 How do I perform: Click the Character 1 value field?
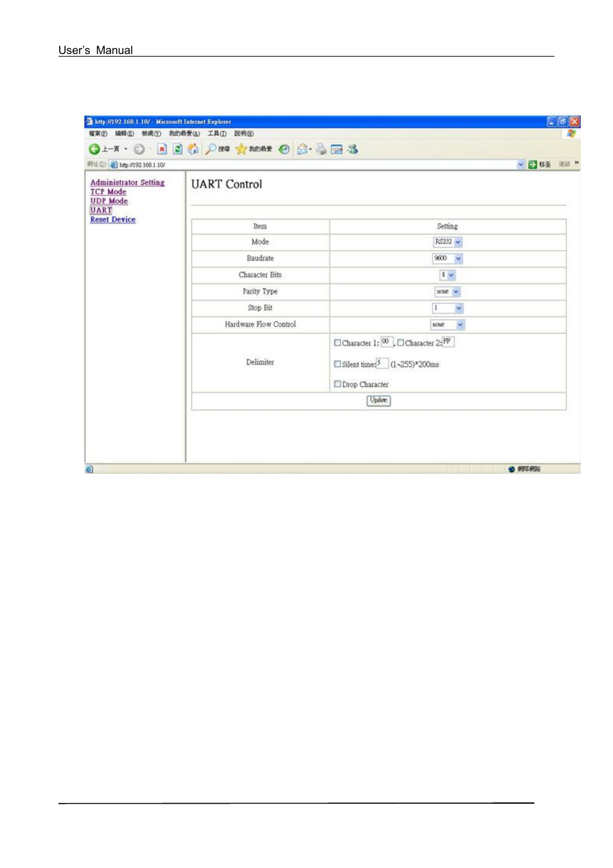pos(387,342)
